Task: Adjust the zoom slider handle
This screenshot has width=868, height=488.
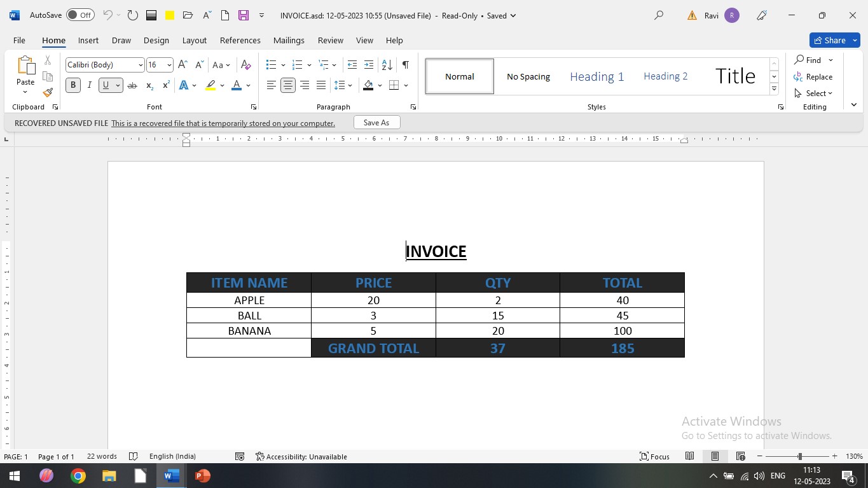Action: coord(800,456)
